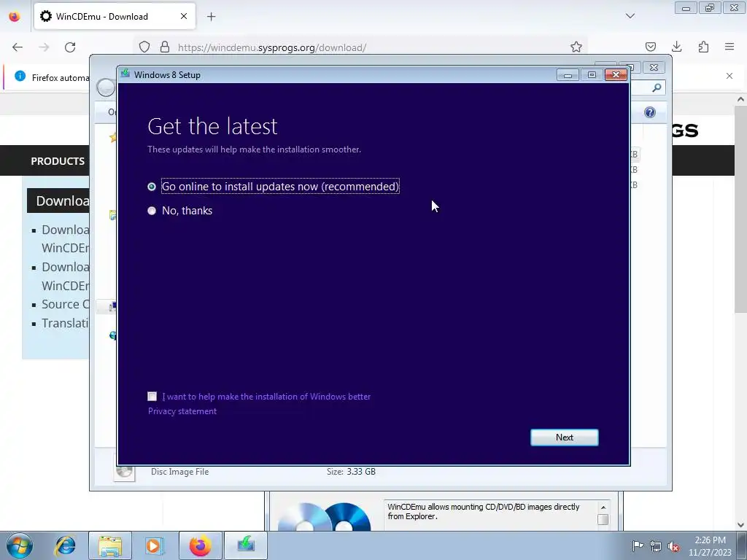The width and height of the screenshot is (747, 560).
Task: Click the Disc Image File icon
Action: pos(124,472)
